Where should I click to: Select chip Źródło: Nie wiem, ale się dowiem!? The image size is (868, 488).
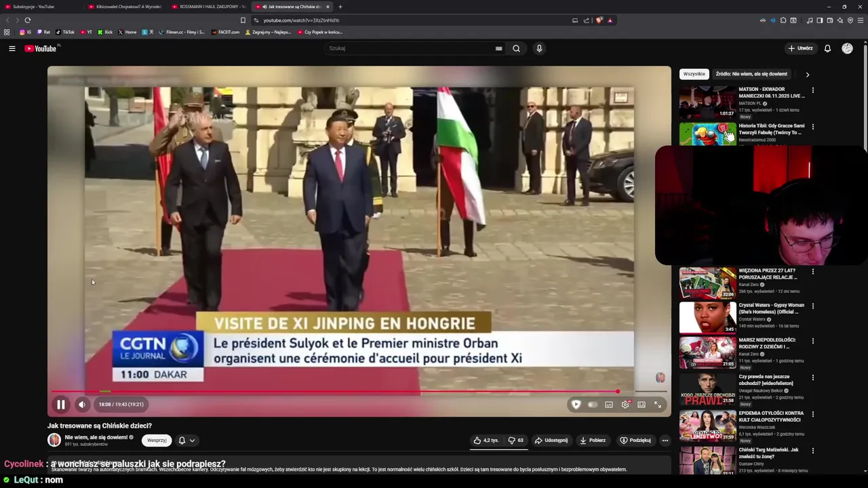(751, 74)
